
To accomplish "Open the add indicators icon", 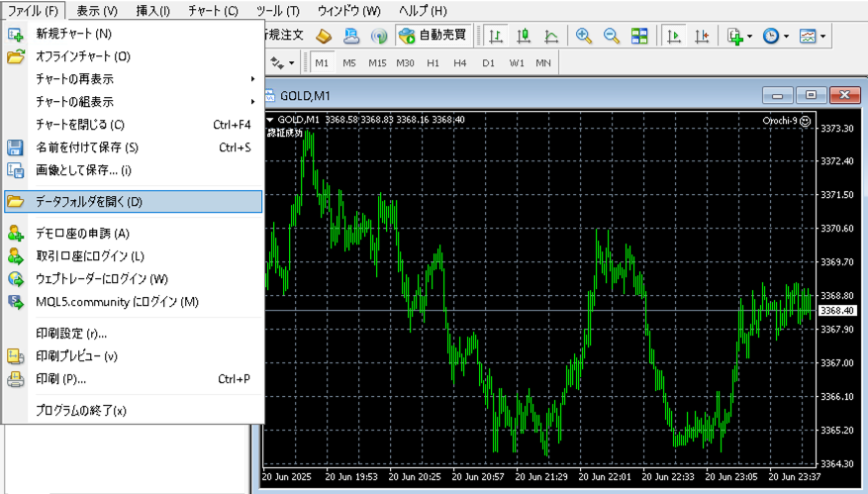I will tap(734, 37).
